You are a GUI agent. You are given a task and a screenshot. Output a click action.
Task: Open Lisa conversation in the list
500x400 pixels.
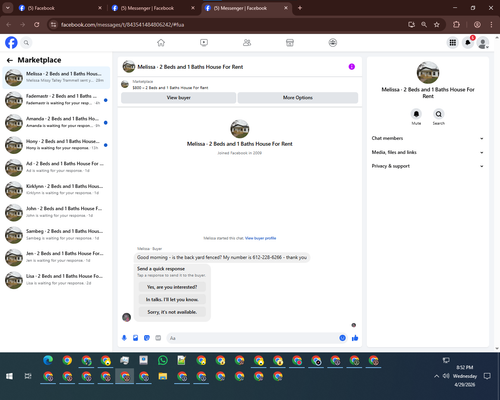click(56, 280)
